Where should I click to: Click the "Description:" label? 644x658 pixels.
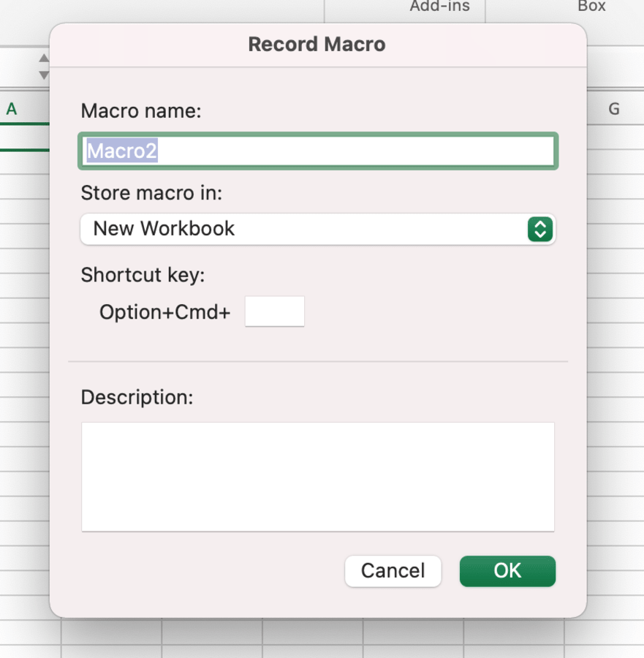(x=137, y=397)
